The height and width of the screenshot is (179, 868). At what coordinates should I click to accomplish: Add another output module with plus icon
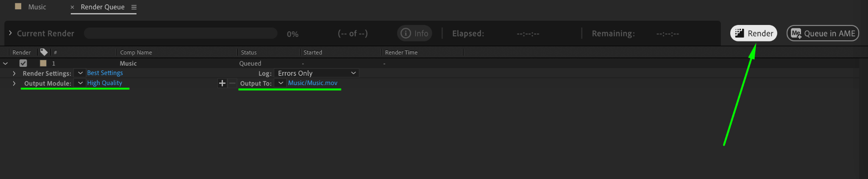coord(222,83)
